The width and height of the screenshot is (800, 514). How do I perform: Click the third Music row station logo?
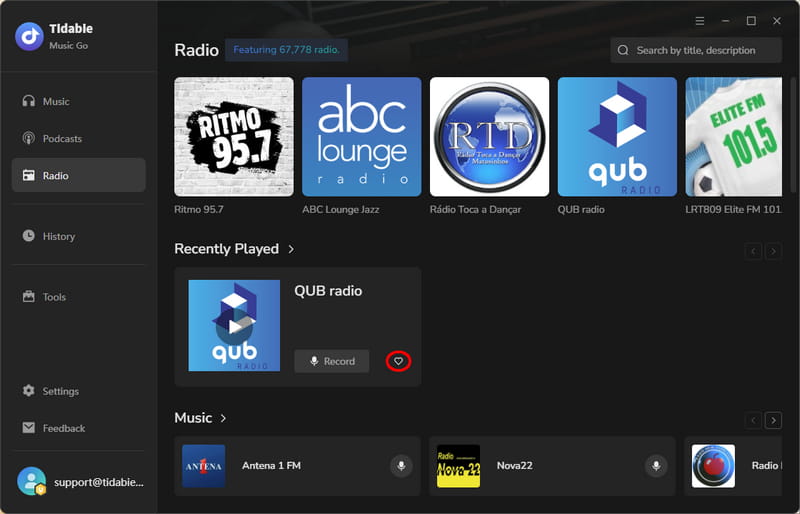(713, 466)
